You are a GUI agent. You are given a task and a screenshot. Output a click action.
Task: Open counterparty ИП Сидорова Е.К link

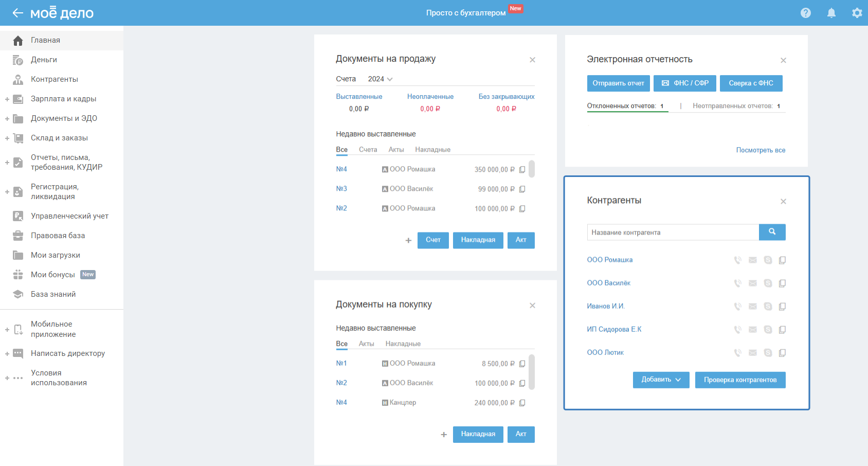click(x=614, y=330)
